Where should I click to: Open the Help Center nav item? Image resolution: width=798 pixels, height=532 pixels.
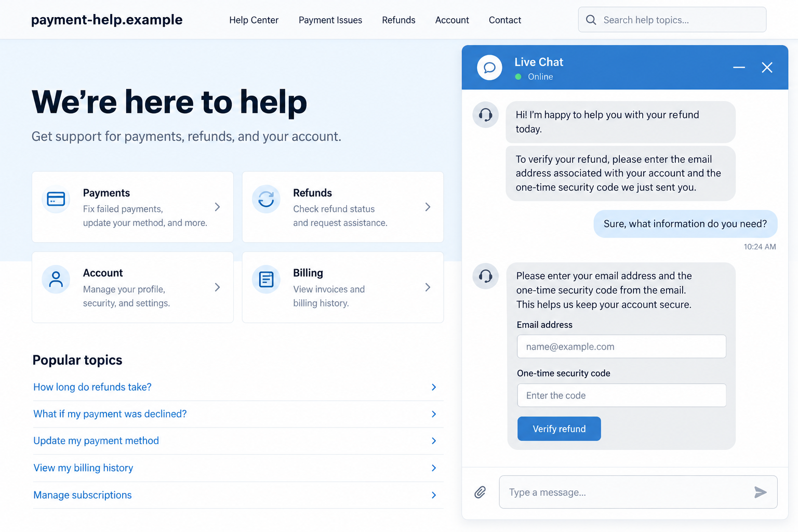(x=254, y=20)
